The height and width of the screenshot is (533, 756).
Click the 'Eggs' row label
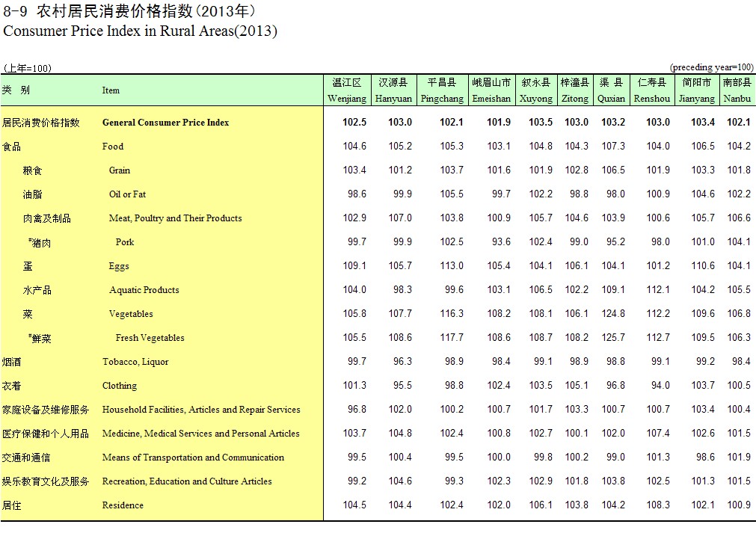[x=119, y=266]
